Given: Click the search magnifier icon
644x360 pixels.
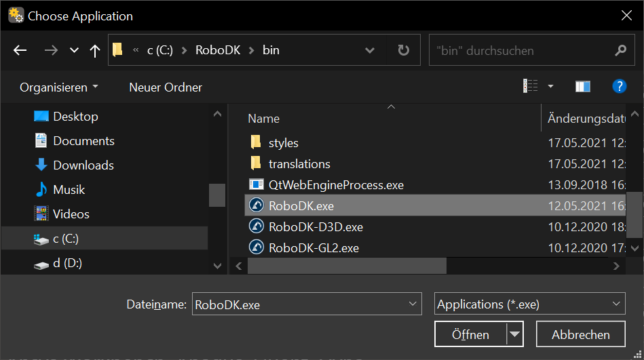Looking at the screenshot, I should click(621, 50).
